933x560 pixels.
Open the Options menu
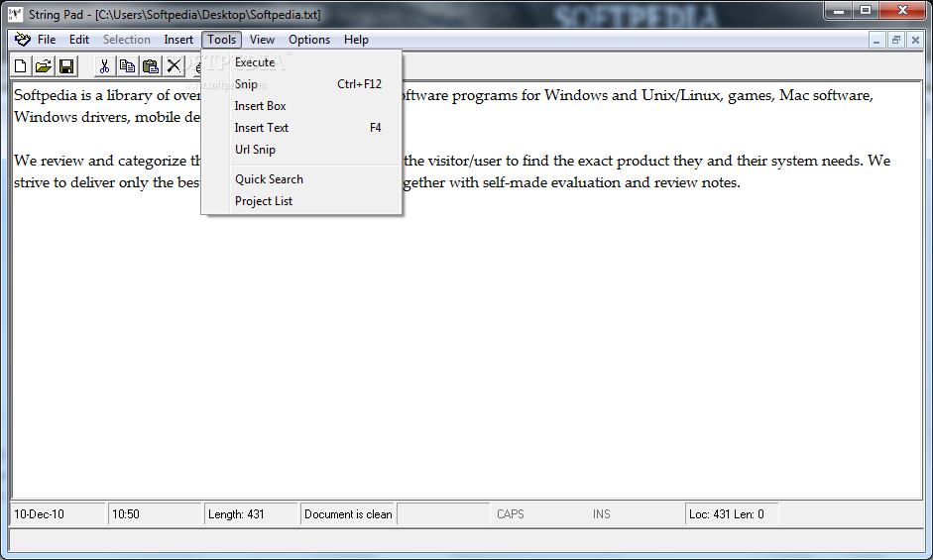(x=309, y=40)
